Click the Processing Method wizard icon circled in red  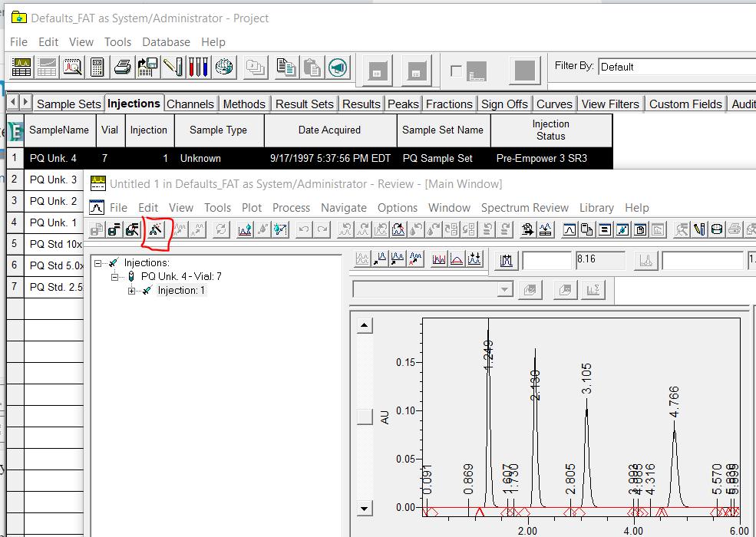click(156, 229)
